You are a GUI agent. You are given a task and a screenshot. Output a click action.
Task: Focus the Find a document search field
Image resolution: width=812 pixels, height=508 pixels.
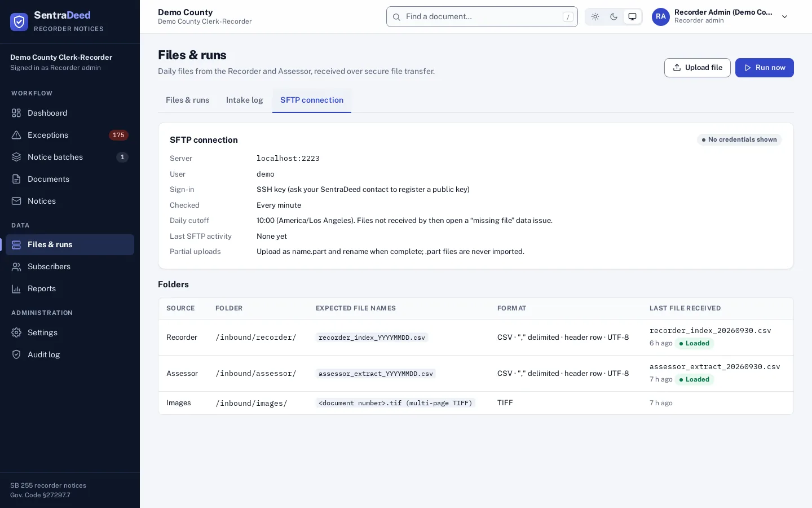pos(482,17)
